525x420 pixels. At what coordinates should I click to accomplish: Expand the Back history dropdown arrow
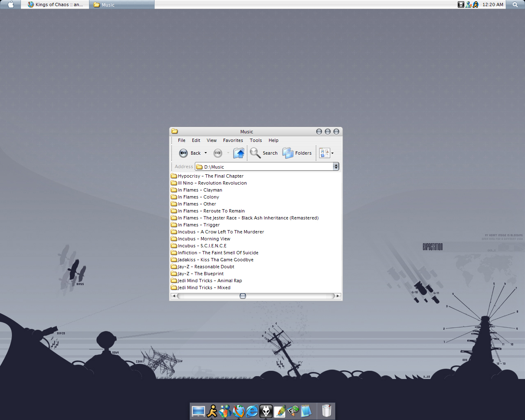(x=206, y=153)
